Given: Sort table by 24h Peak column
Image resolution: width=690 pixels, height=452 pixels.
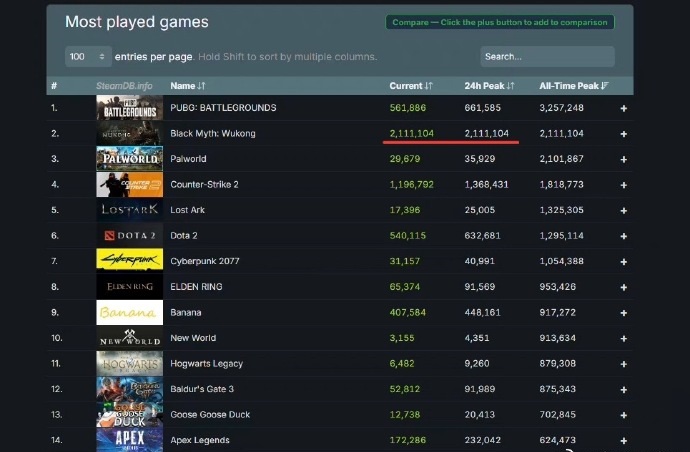Looking at the screenshot, I should (x=489, y=86).
